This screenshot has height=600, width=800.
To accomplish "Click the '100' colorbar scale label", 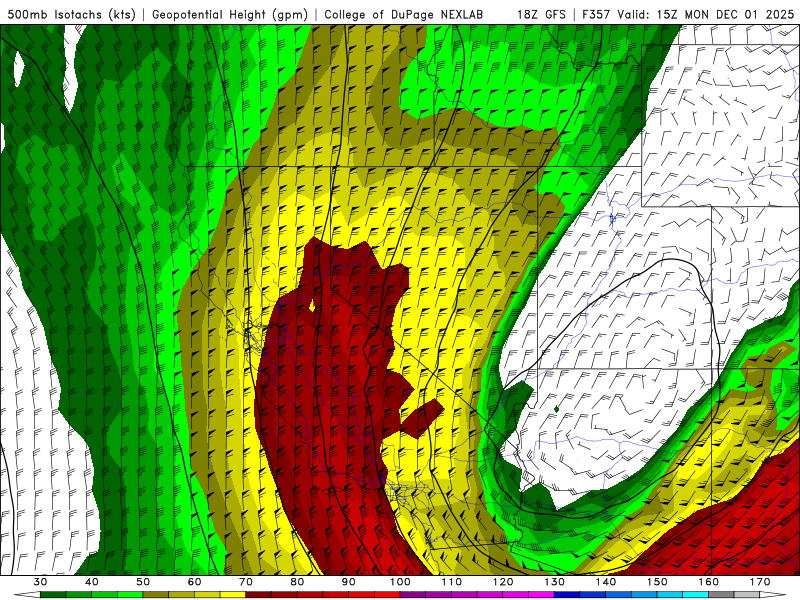I will (401, 582).
